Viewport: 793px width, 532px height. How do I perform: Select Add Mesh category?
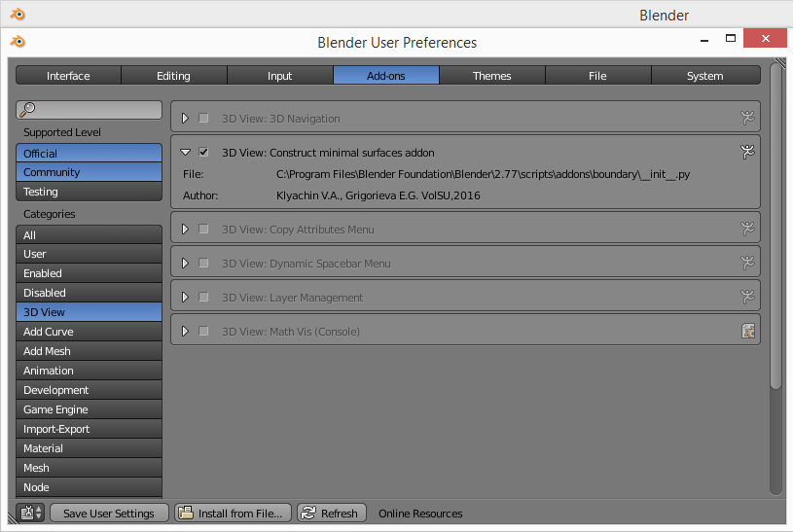tap(89, 351)
